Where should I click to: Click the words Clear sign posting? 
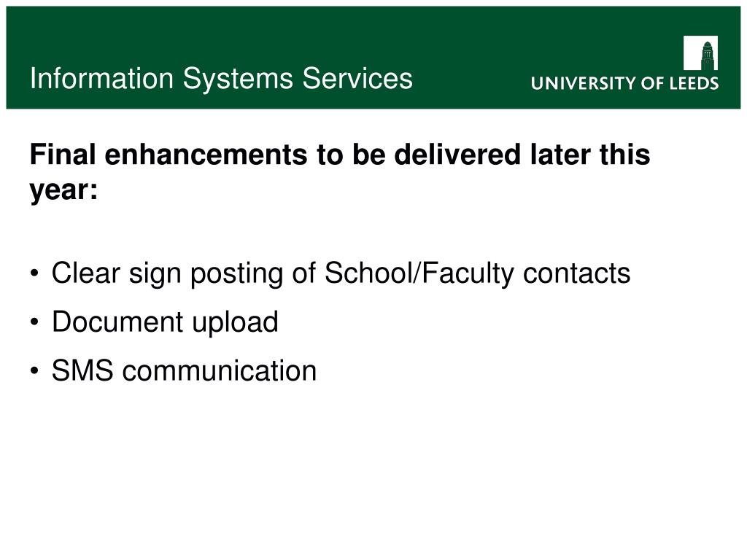(167, 274)
